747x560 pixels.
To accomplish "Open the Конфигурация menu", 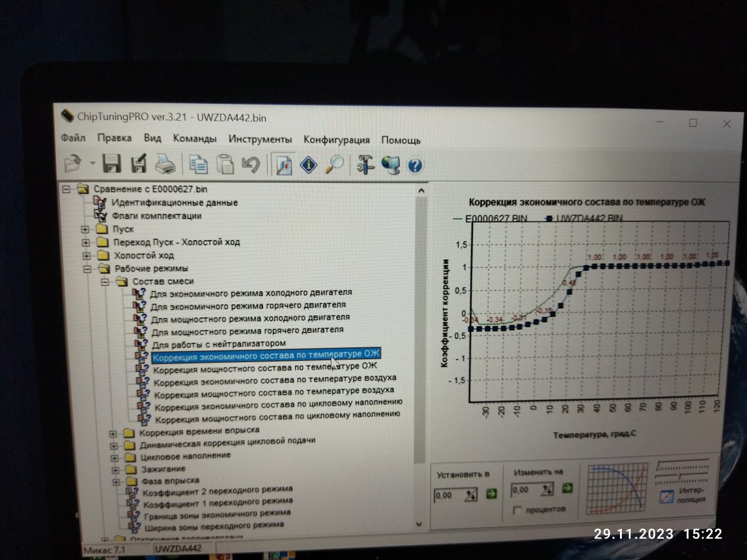I will tap(336, 140).
